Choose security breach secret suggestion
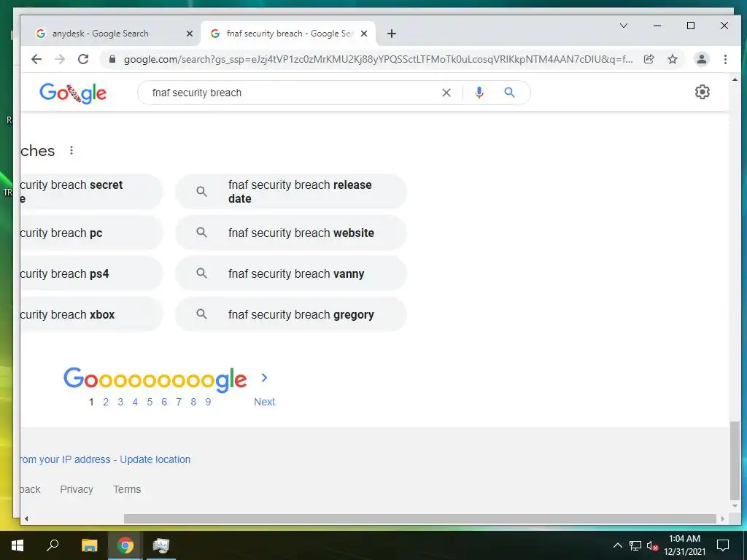 pyautogui.click(x=91, y=192)
